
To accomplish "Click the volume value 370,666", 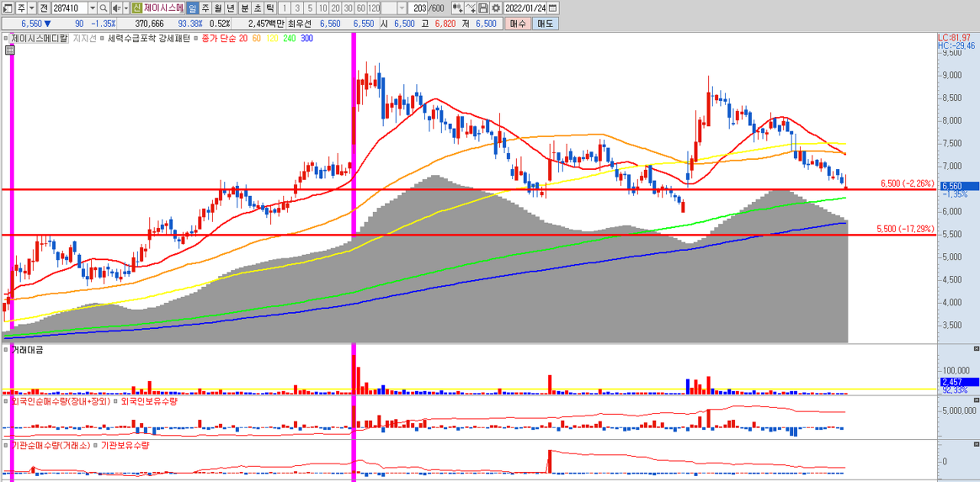I will tap(149, 24).
